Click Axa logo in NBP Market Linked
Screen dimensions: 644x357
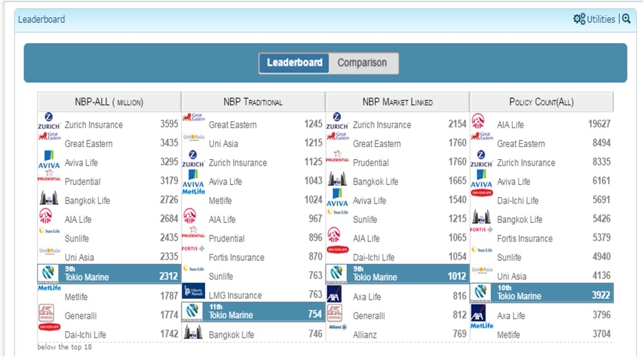pos(336,294)
